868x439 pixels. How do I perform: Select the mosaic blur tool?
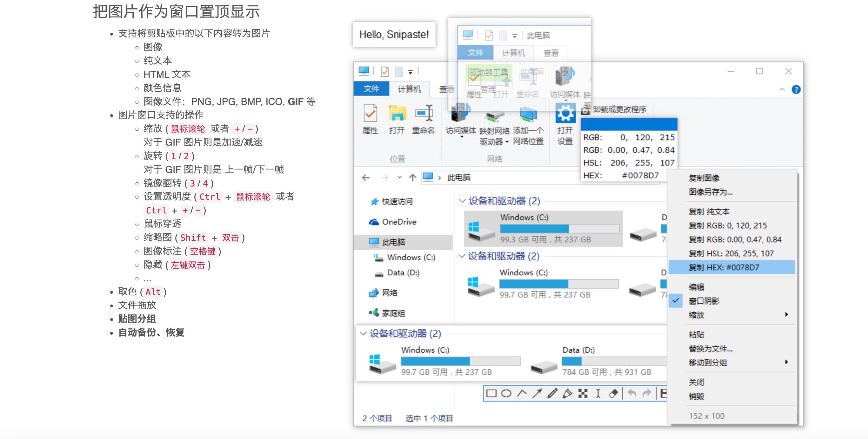click(x=583, y=393)
